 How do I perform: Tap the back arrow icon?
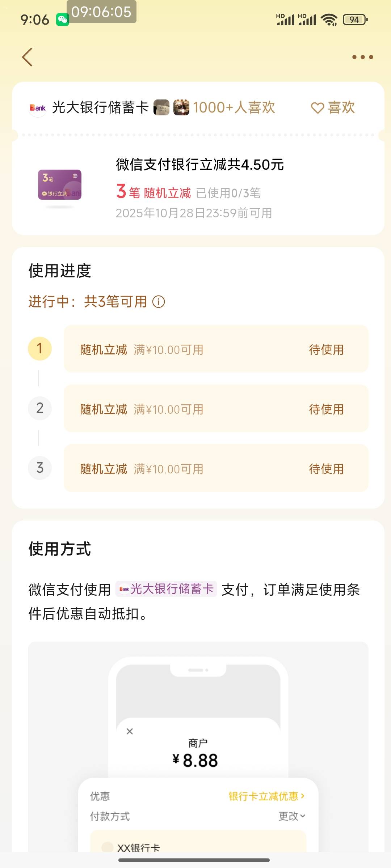click(28, 57)
